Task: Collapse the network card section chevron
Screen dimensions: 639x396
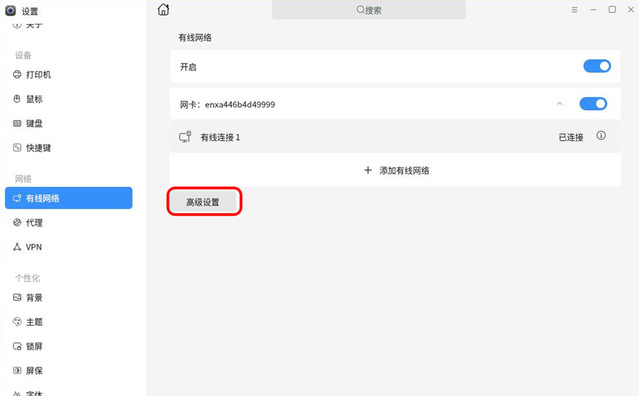Action: (560, 104)
